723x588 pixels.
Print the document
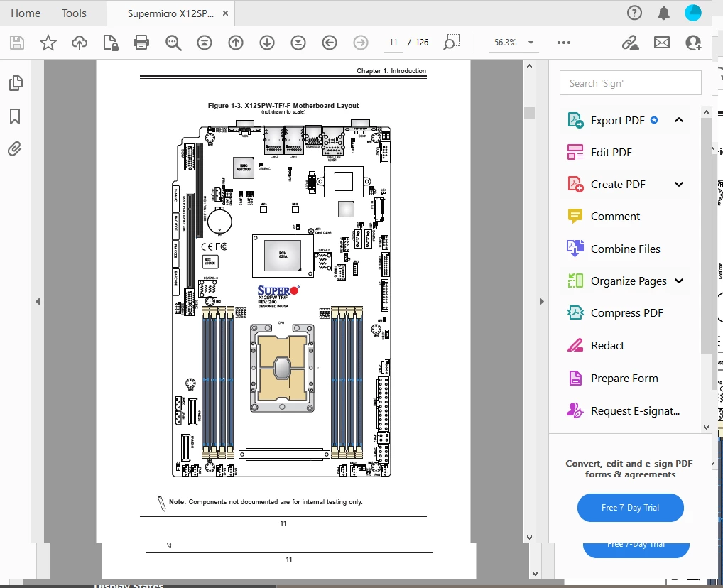[x=141, y=43]
